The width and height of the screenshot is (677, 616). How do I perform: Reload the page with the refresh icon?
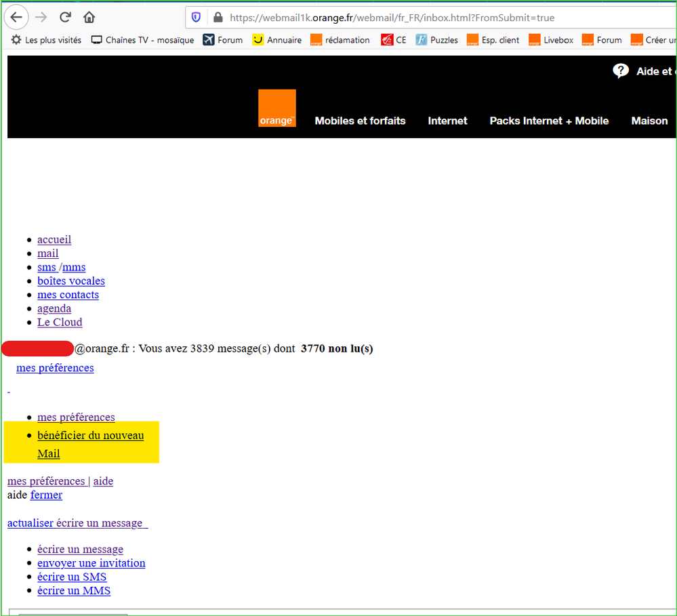(x=65, y=17)
